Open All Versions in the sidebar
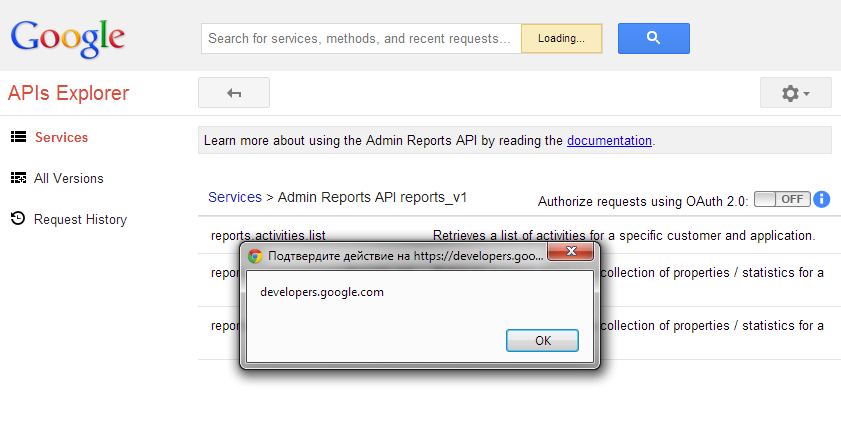 click(x=69, y=179)
